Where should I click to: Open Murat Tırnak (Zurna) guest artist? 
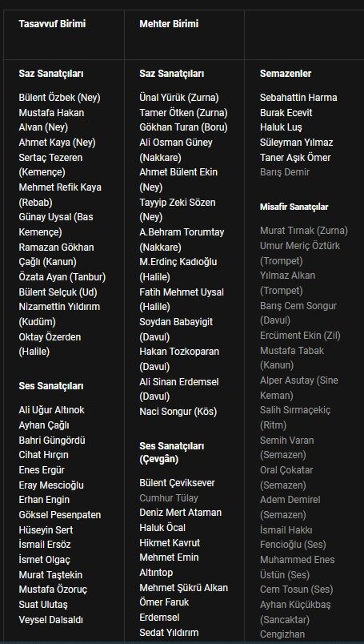304,231
